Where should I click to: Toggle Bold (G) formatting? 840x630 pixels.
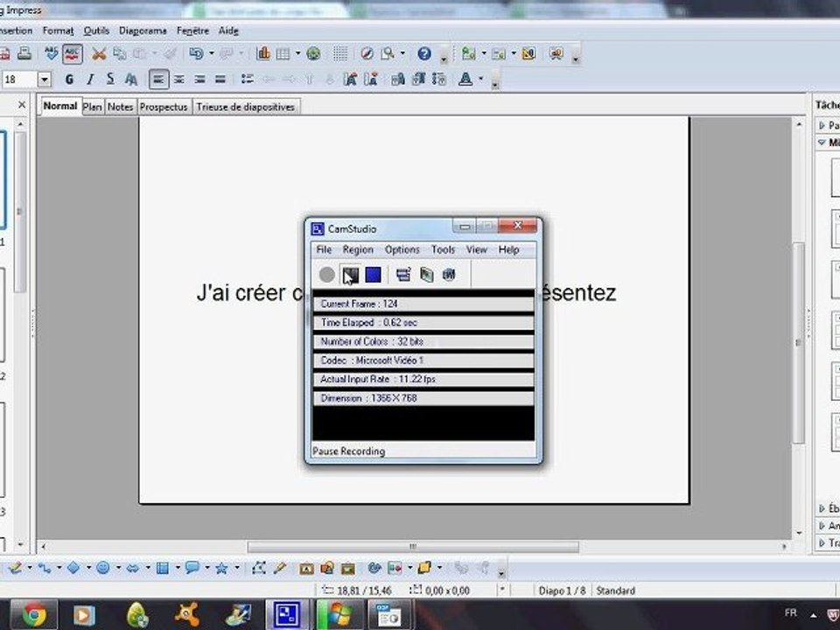[69, 80]
